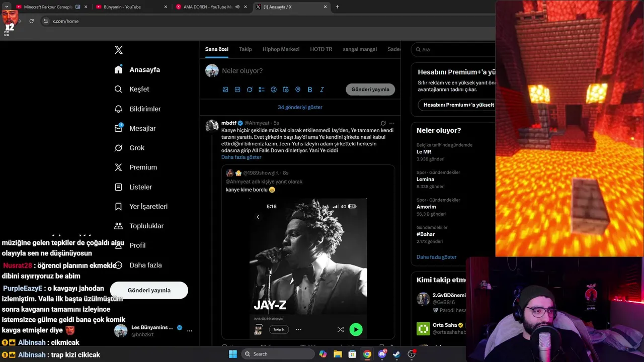Image resolution: width=644 pixels, height=362 pixels.
Task: Reload the x.com page
Action: coord(31,21)
